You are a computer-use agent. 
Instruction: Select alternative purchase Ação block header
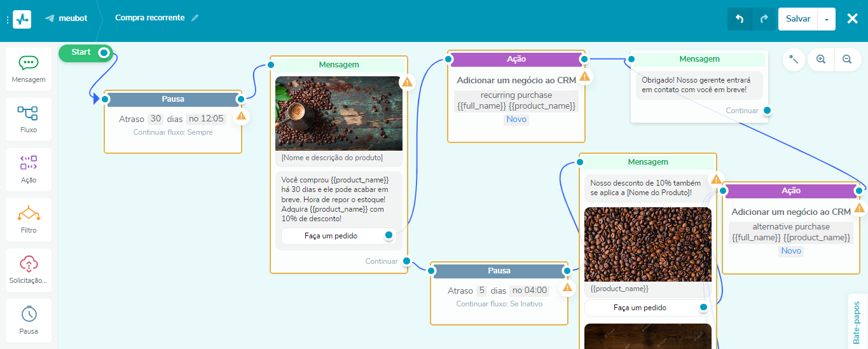[x=791, y=191]
